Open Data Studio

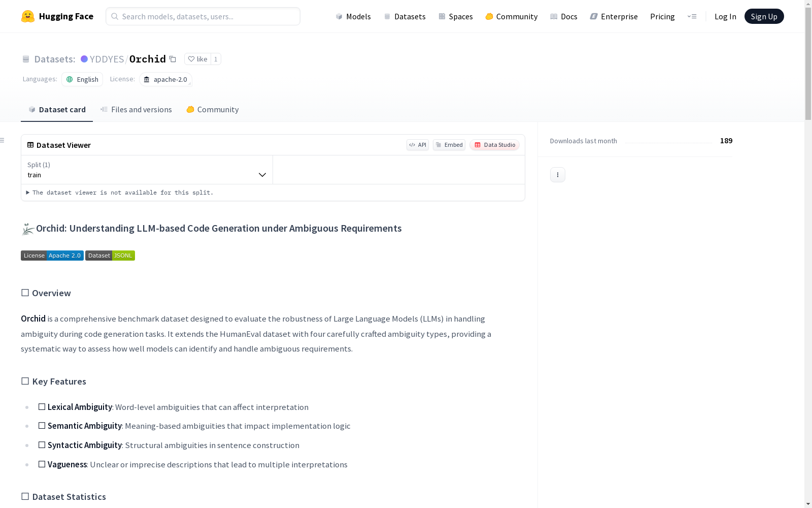494,145
